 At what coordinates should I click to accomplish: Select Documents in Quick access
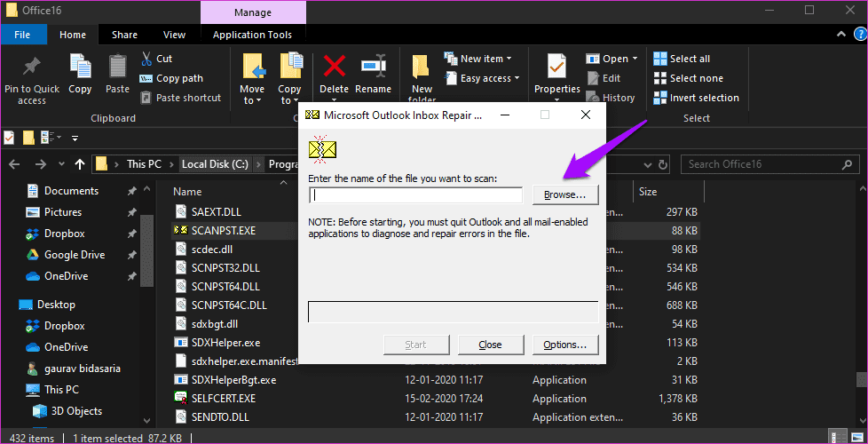click(71, 191)
